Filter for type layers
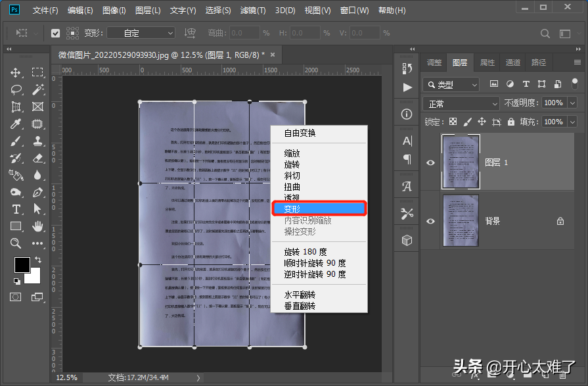Screen dimensions: 588x386 click(x=526, y=84)
